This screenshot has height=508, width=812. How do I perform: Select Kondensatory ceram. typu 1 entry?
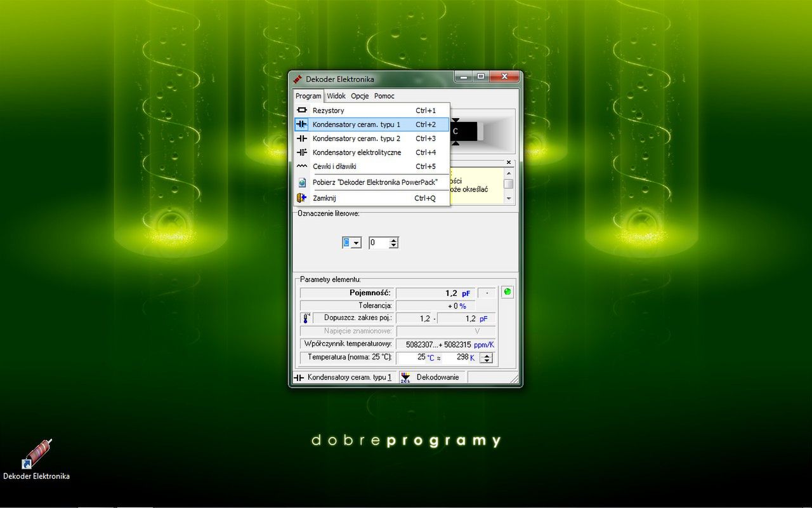372,124
